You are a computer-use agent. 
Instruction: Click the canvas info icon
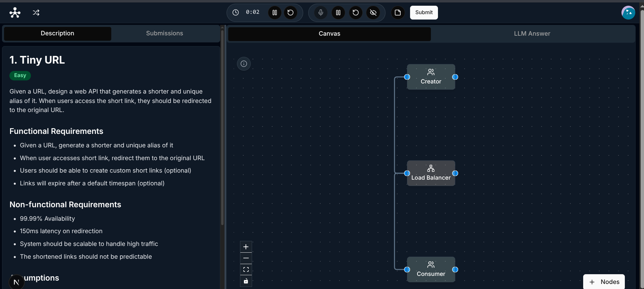pos(244,64)
